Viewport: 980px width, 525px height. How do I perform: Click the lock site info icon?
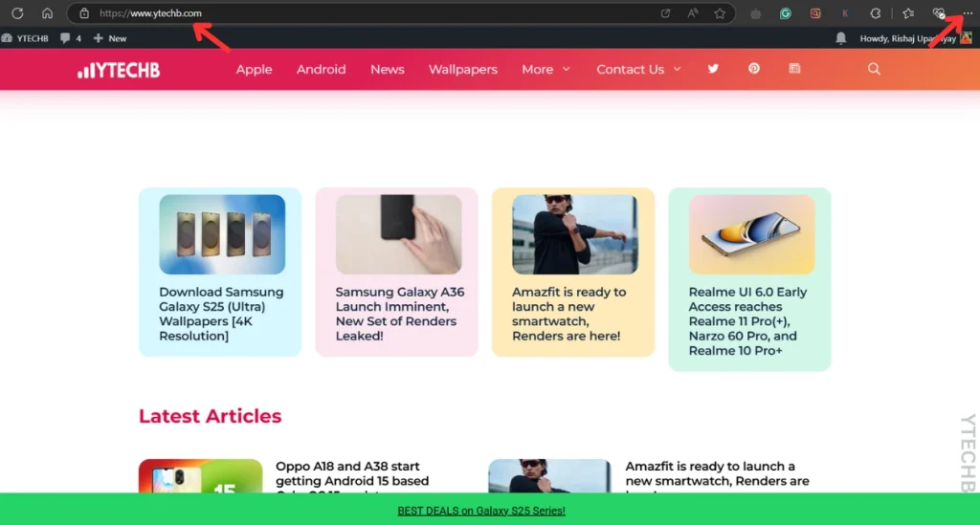click(84, 13)
